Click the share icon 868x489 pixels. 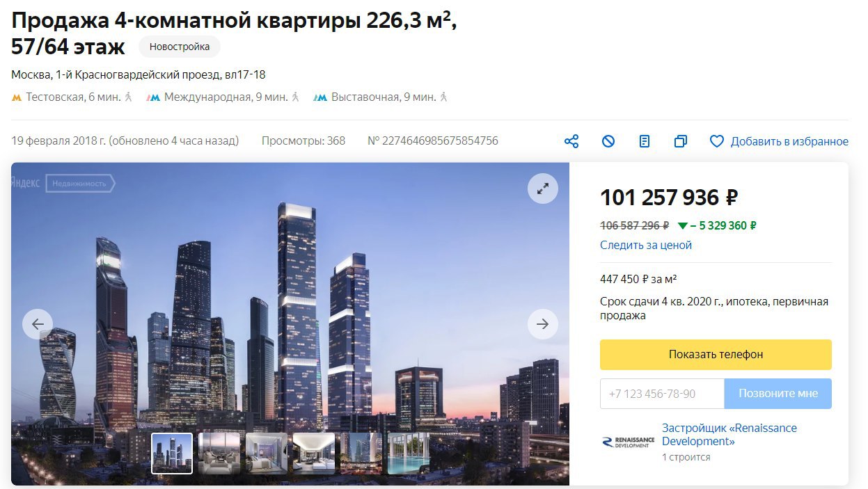point(571,141)
